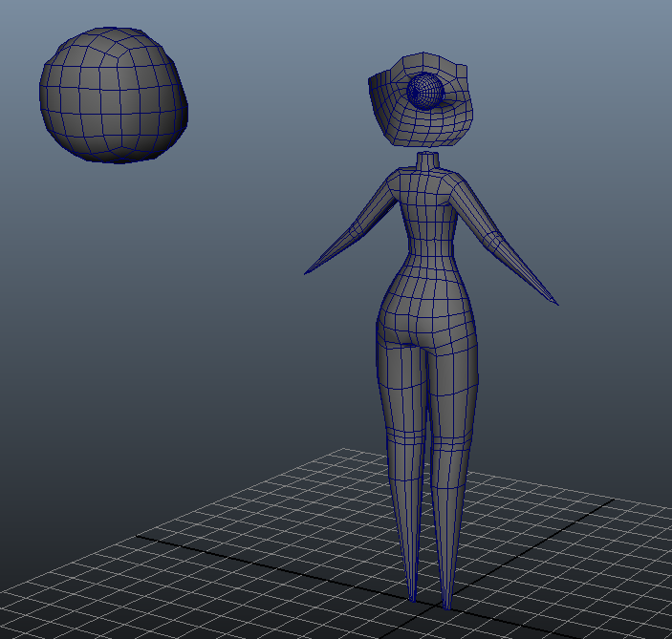Viewport: 672px width, 639px height.
Task: Select the detached rounded hair mesh
Action: coord(114,96)
